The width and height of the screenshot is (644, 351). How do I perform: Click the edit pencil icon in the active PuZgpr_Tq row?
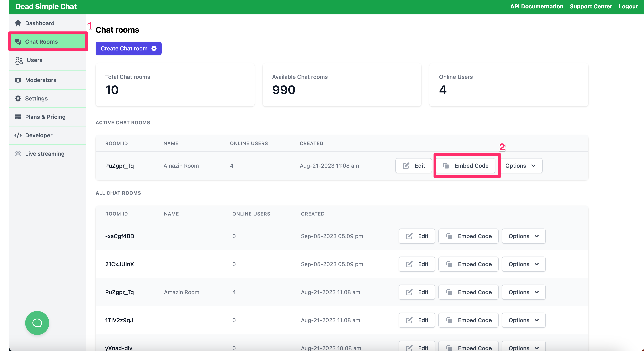click(406, 166)
